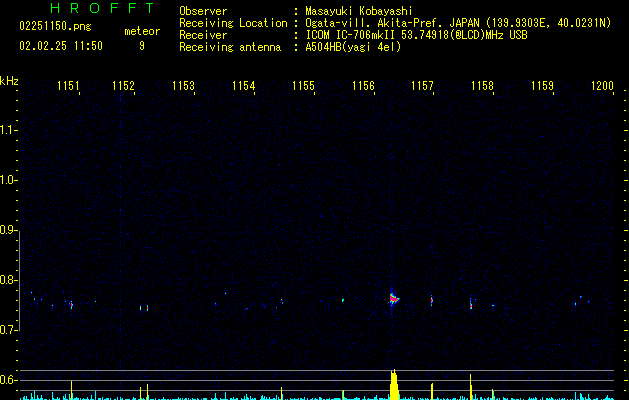Click the 0.8 kHz frequency label
The height and width of the screenshot is (400, 629).
pos(8,280)
